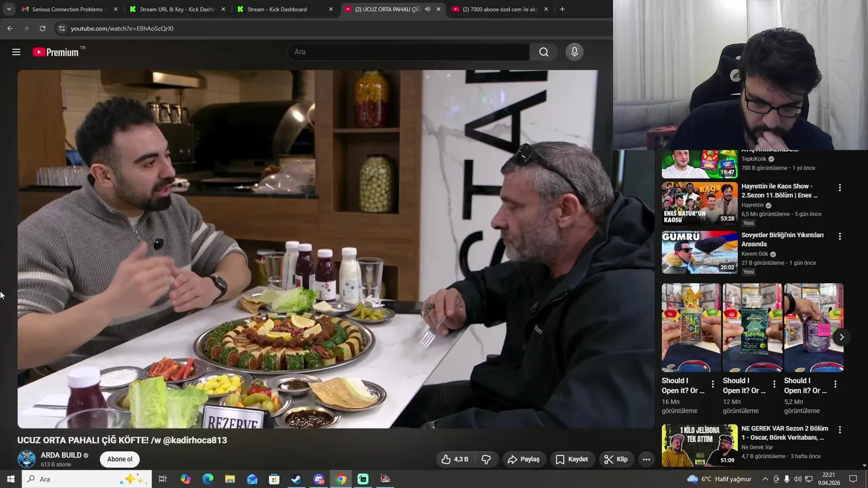
Task: Open Sovyetler Birliği'nin Yıkıntıları thumbnail
Action: [699, 252]
